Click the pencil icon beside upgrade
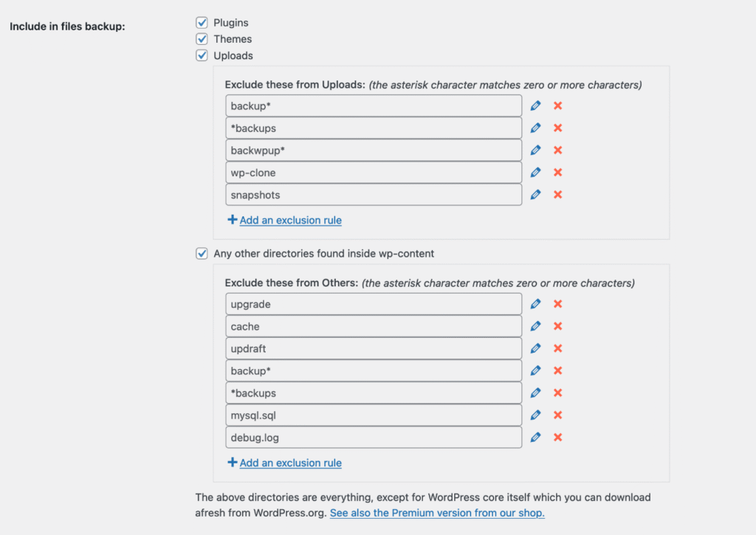The image size is (756, 535). [536, 304]
